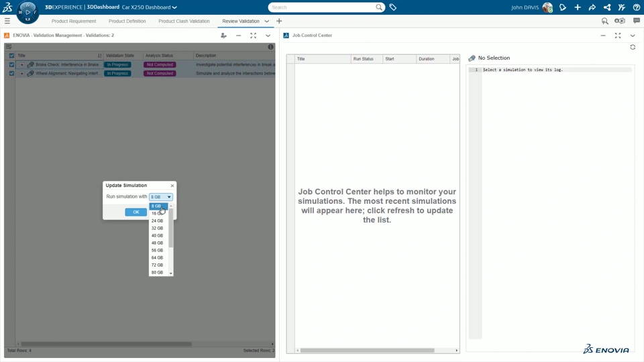Viewport: 644px width, 362px height.
Task: Open the chat messages icon
Action: click(x=636, y=21)
